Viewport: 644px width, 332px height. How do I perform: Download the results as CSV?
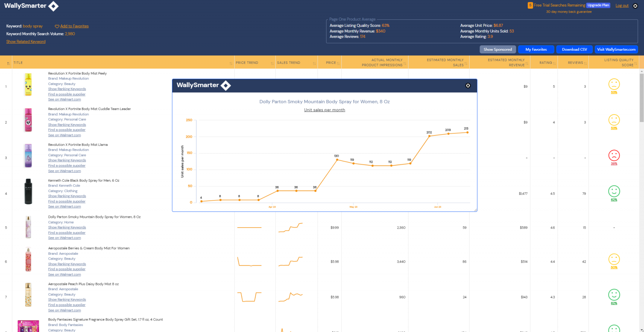coord(574,49)
